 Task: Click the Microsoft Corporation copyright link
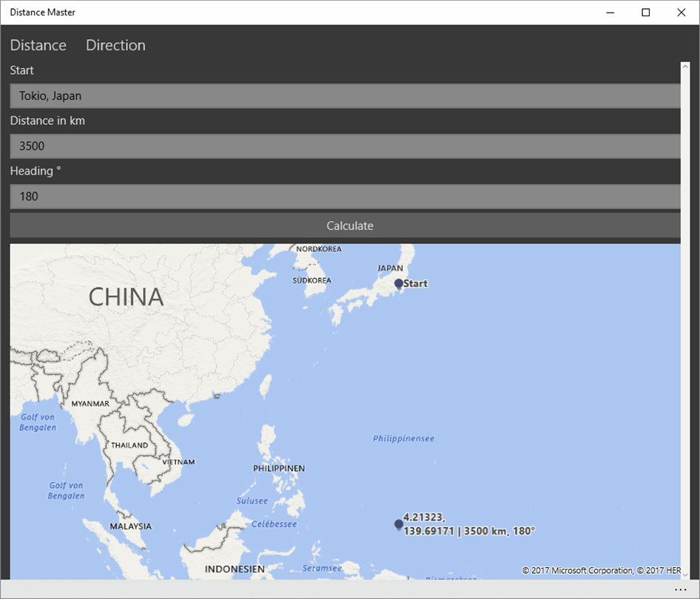(578, 570)
